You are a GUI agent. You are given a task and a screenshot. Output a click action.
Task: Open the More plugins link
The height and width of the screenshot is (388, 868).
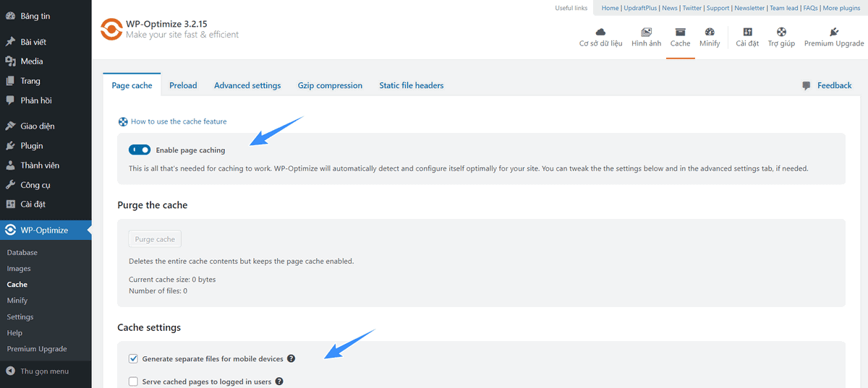coord(841,8)
